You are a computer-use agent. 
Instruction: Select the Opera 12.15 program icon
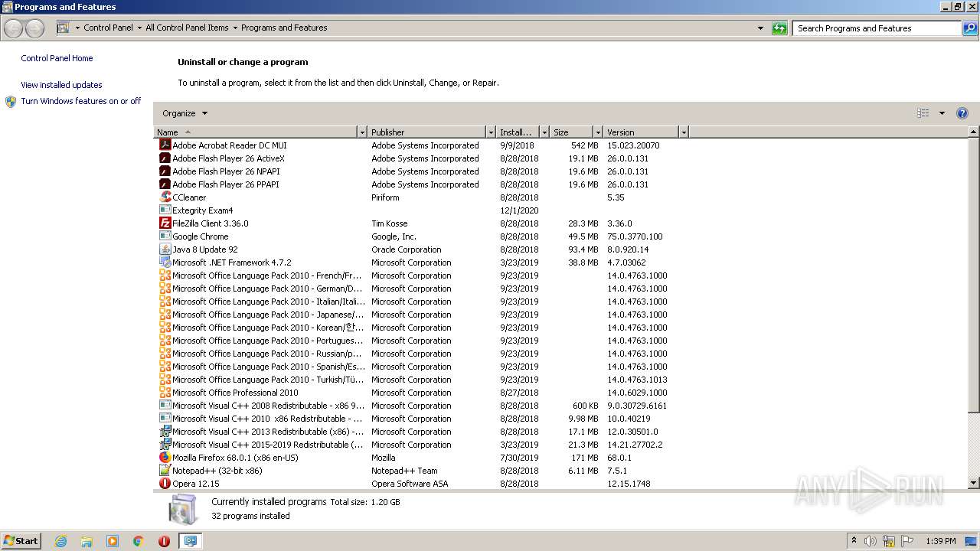tap(165, 483)
